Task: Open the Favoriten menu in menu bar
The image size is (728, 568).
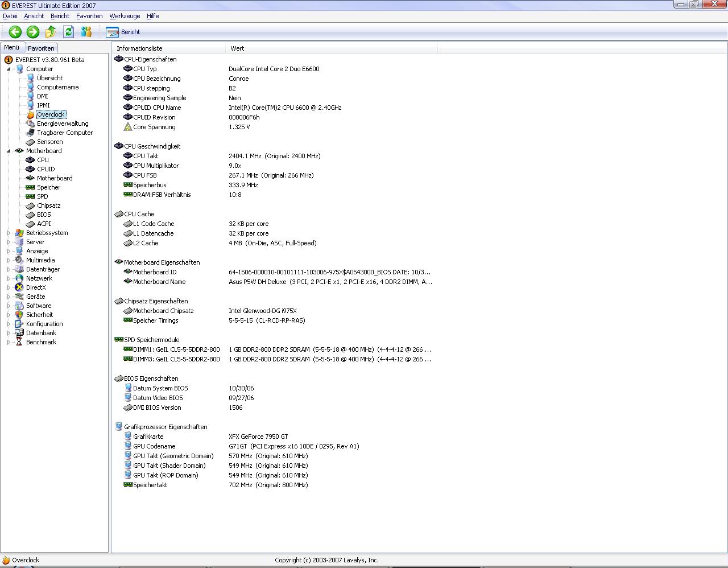Action: (x=89, y=16)
